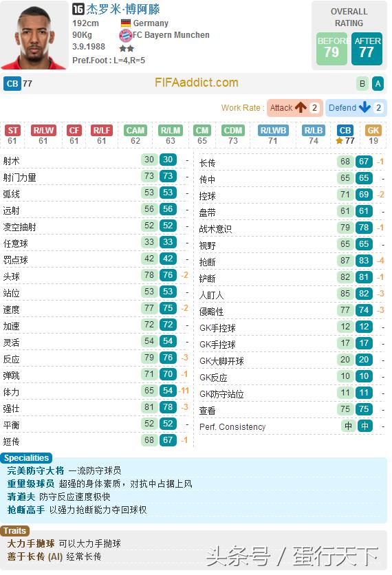This screenshot has width=392, height=575.
Task: Click the 3.9.1988 birth date
Action: tap(89, 47)
